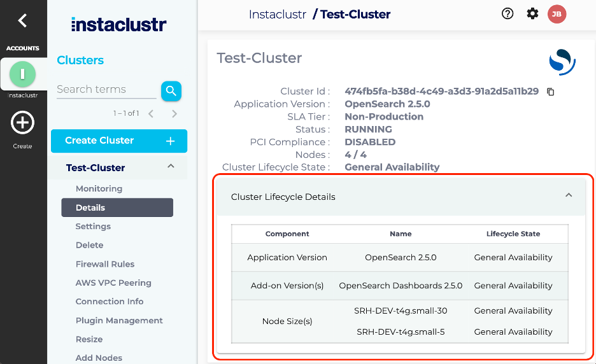Click the Create plus circle icon

coord(22,122)
